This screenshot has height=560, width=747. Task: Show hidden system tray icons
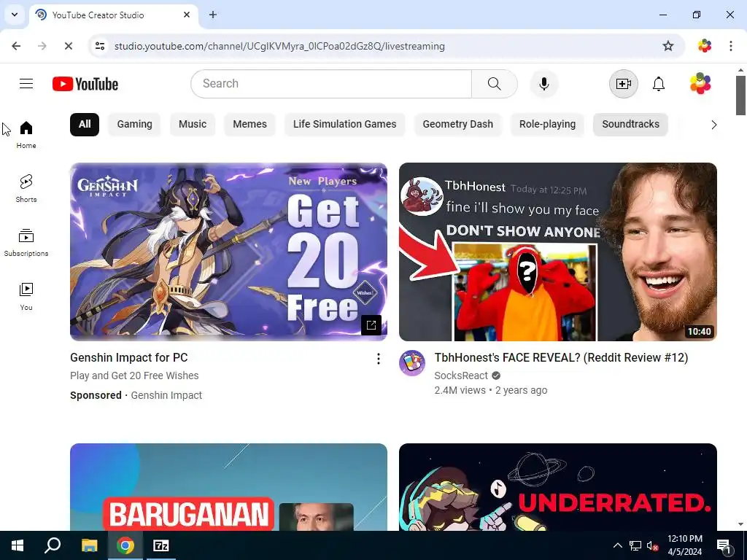click(617, 545)
